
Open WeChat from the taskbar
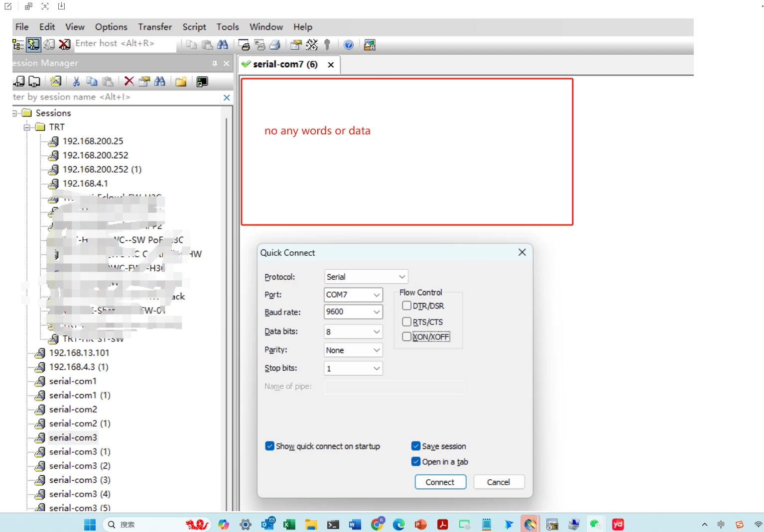pyautogui.click(x=596, y=525)
